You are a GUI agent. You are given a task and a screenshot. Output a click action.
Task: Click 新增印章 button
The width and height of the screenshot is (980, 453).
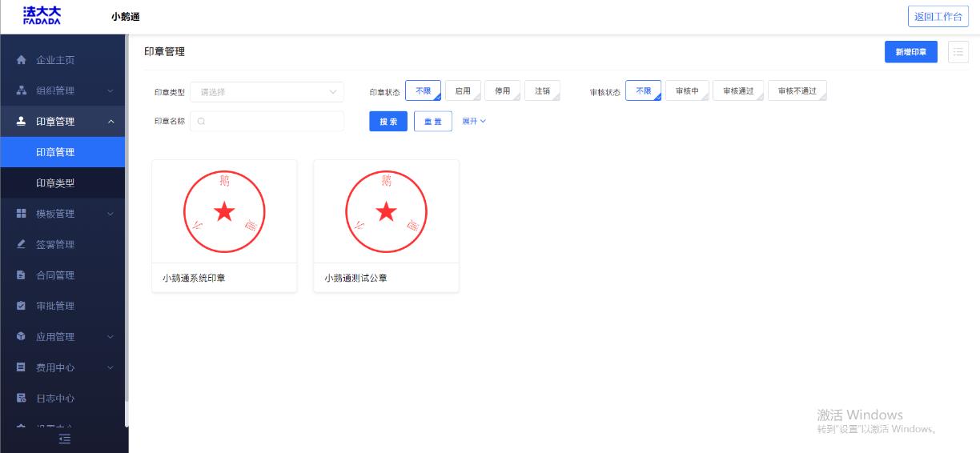pyautogui.click(x=911, y=52)
